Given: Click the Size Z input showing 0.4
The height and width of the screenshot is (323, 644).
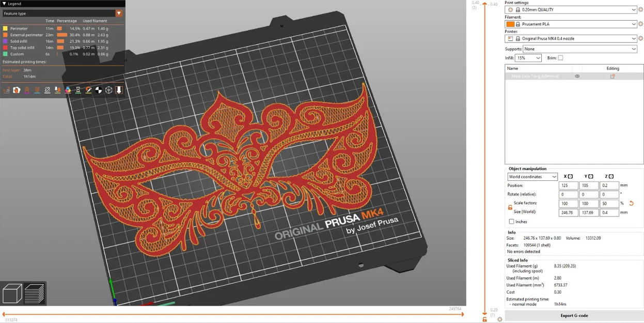Looking at the screenshot, I should 609,212.
